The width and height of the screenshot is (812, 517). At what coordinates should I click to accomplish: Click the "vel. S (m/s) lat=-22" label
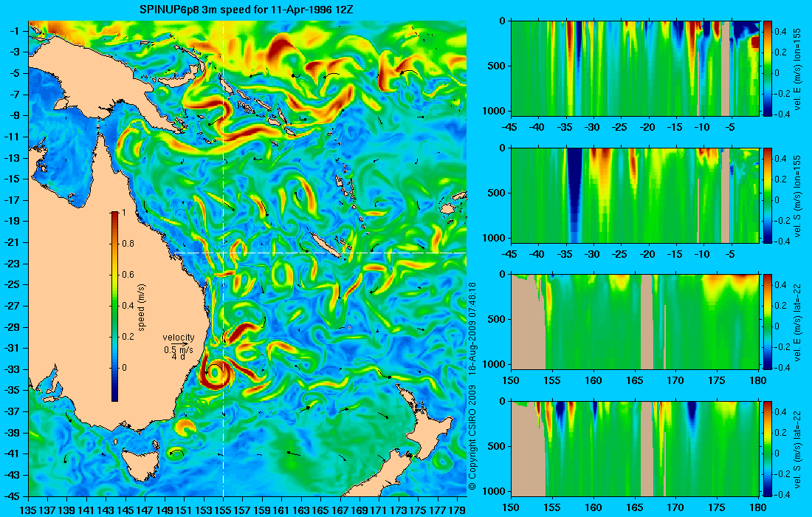798,448
